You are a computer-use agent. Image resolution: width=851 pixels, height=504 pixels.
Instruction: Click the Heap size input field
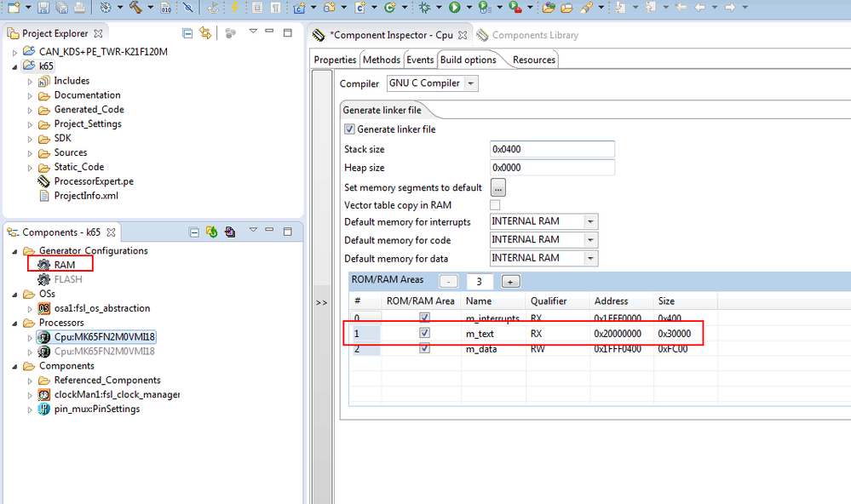coord(552,168)
